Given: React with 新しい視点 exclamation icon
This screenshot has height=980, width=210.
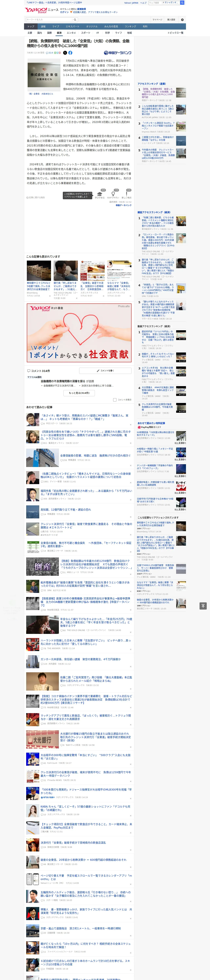Looking at the screenshot, I should pyautogui.click(x=127, y=194).
